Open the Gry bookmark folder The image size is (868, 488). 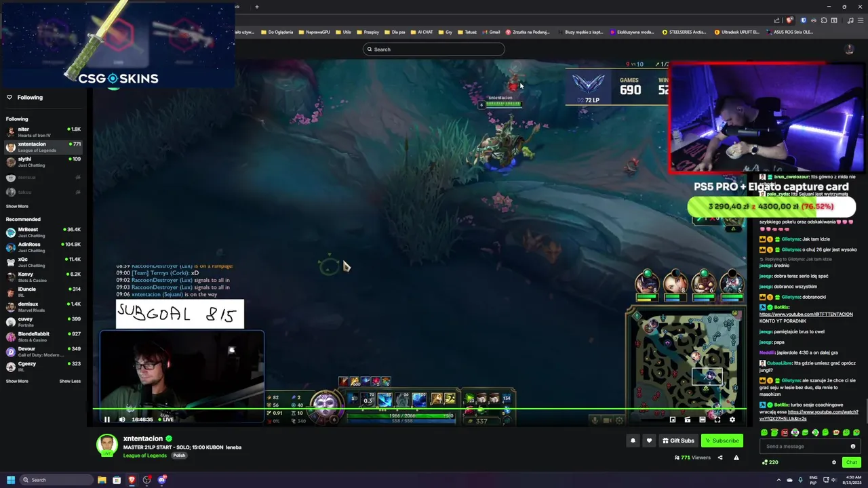coord(446,32)
